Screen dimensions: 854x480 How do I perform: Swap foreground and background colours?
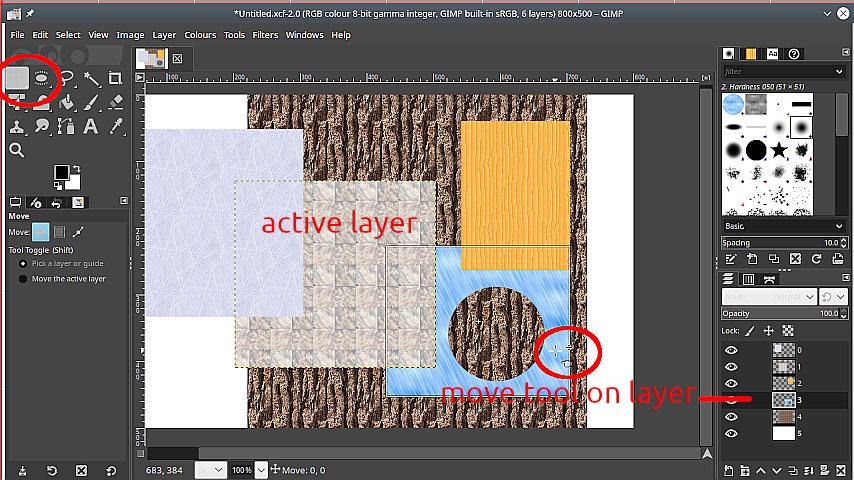coord(75,169)
